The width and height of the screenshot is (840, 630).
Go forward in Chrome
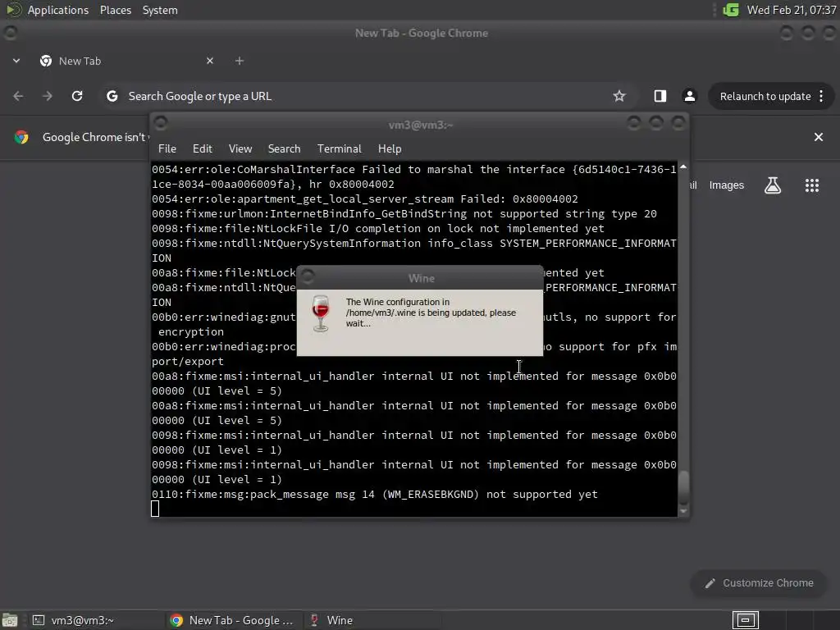pos(48,96)
